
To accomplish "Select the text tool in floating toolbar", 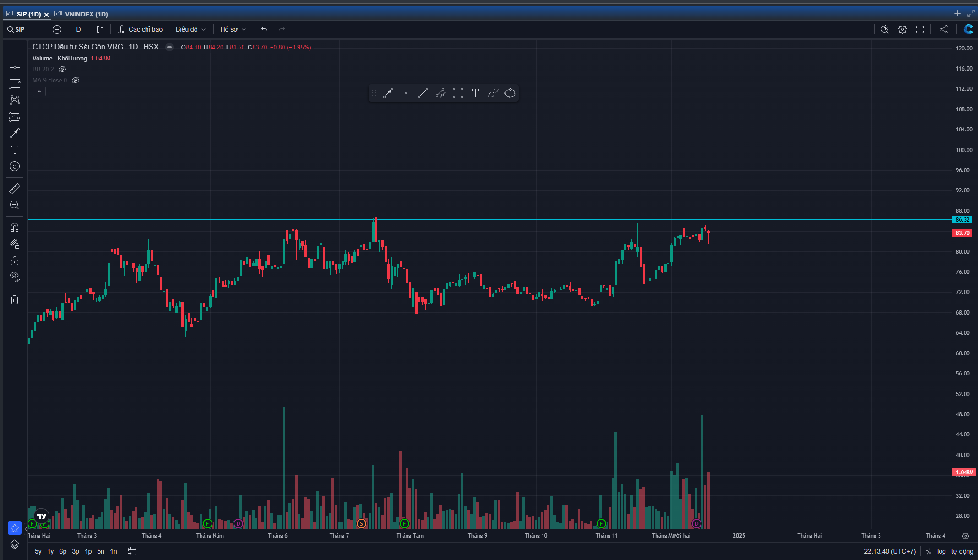I will pyautogui.click(x=475, y=93).
